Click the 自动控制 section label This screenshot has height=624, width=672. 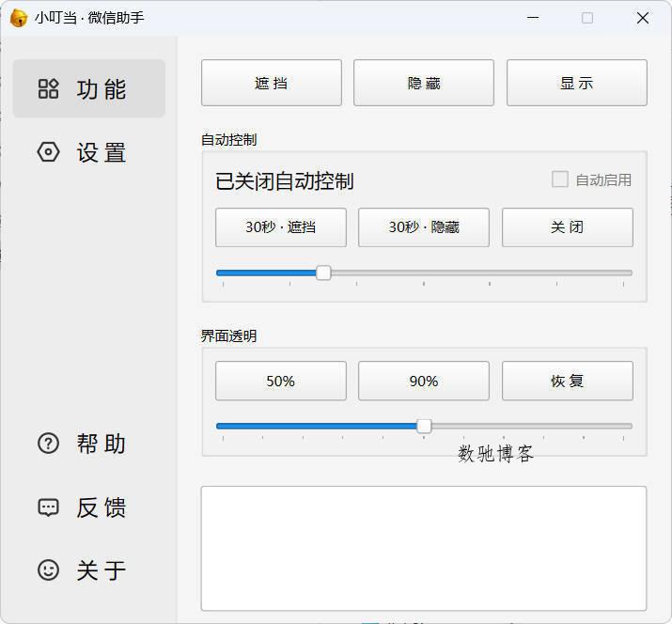pyautogui.click(x=229, y=140)
